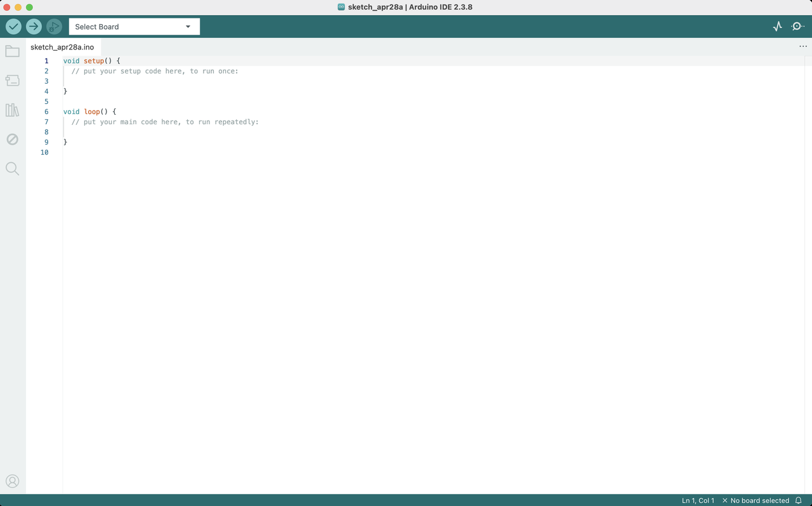Viewport: 812px width, 506px height.
Task: Open the Boards Manager panel
Action: [x=12, y=81]
